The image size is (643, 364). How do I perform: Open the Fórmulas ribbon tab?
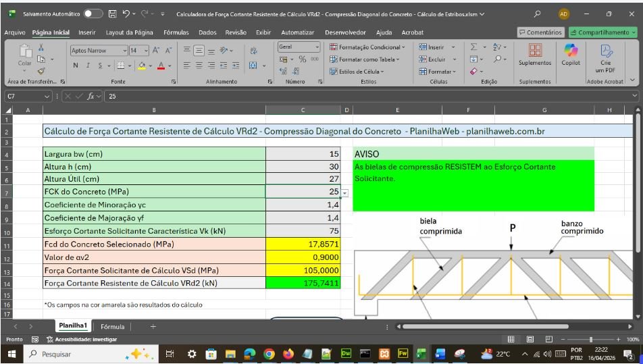(x=176, y=32)
